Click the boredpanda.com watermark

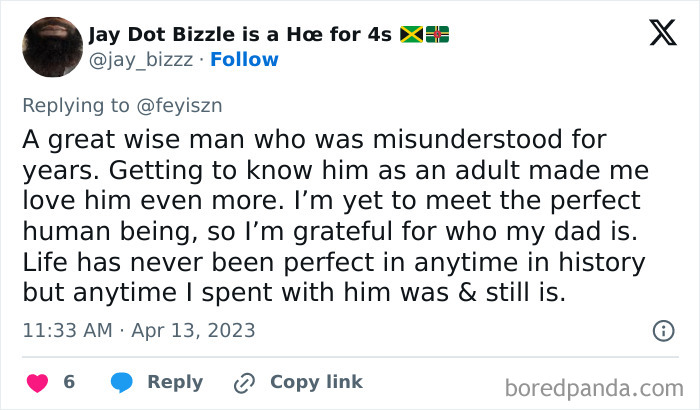point(593,385)
